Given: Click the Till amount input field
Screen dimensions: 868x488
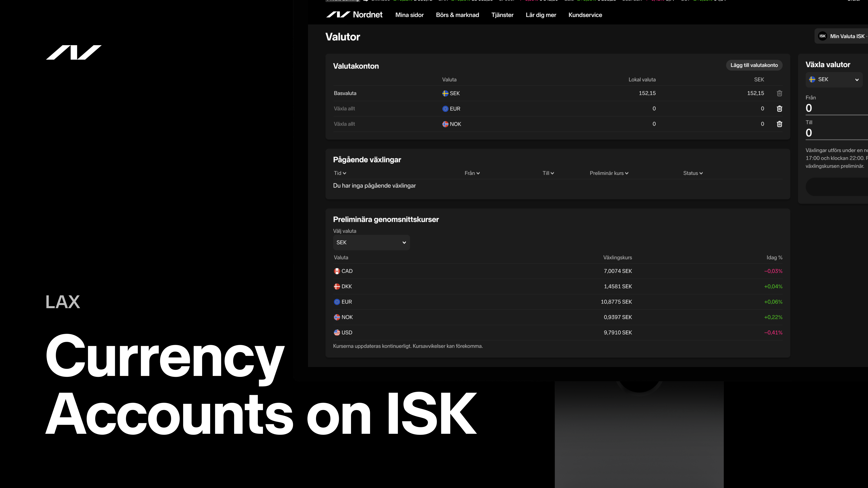Looking at the screenshot, I should click(x=837, y=133).
